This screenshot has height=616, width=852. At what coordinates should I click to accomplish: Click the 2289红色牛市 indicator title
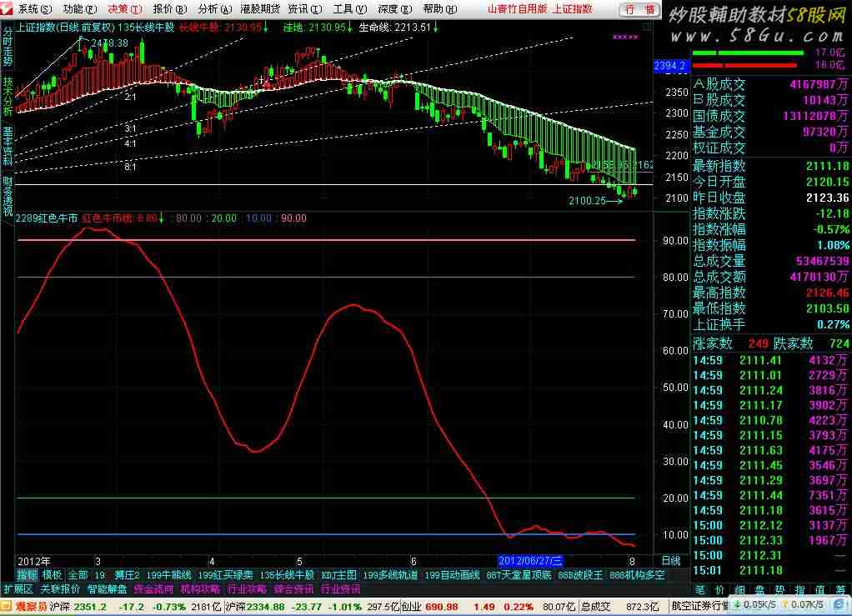(47, 218)
